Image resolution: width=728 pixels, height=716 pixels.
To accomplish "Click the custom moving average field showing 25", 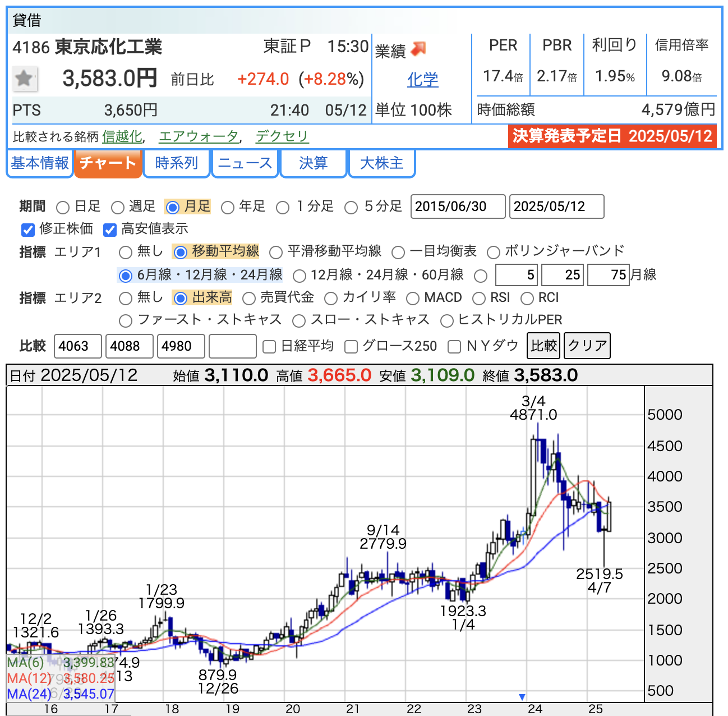I will tap(563, 275).
